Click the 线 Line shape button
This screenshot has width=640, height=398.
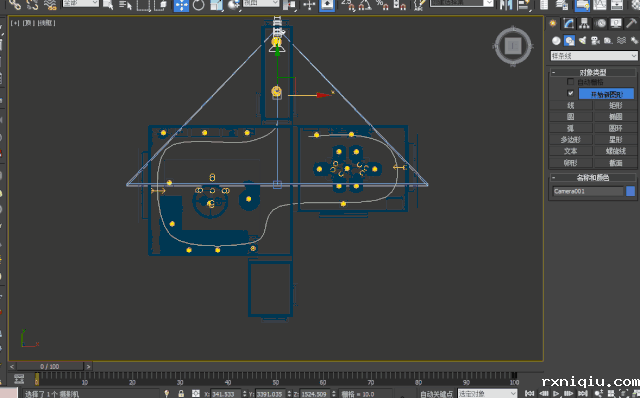571,105
